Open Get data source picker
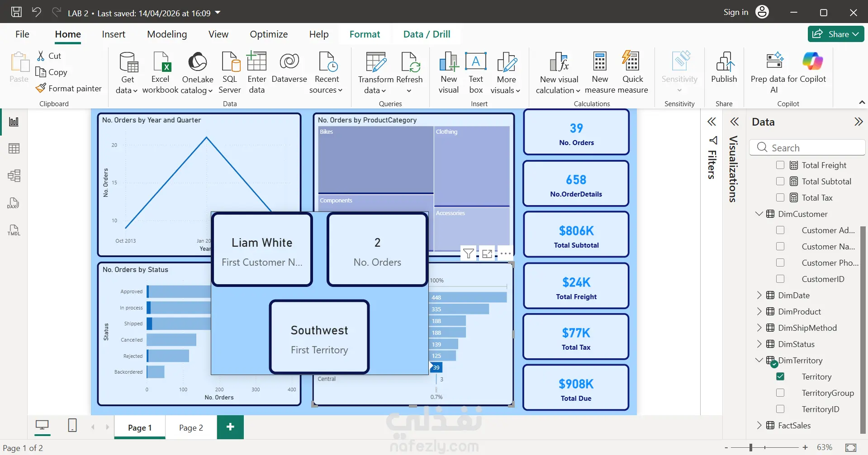868x455 pixels. [127, 73]
